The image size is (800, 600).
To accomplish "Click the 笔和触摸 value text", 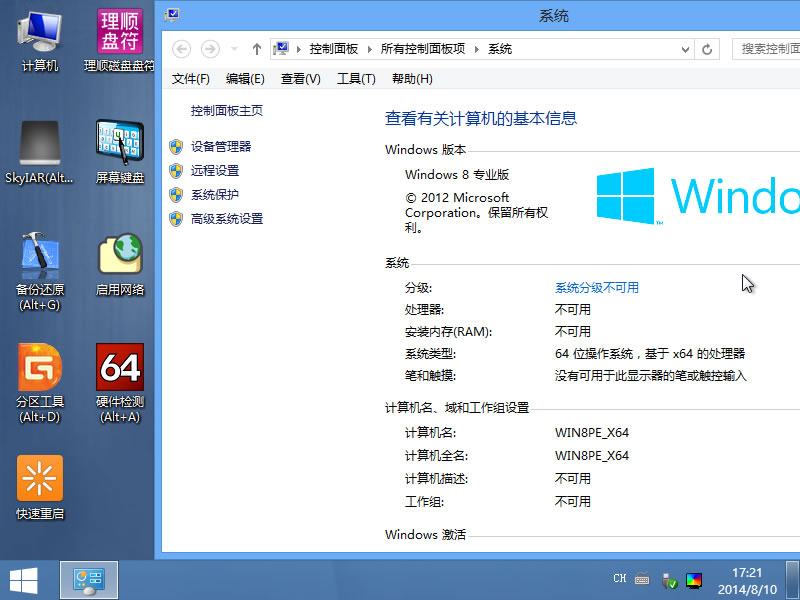I will click(x=651, y=376).
